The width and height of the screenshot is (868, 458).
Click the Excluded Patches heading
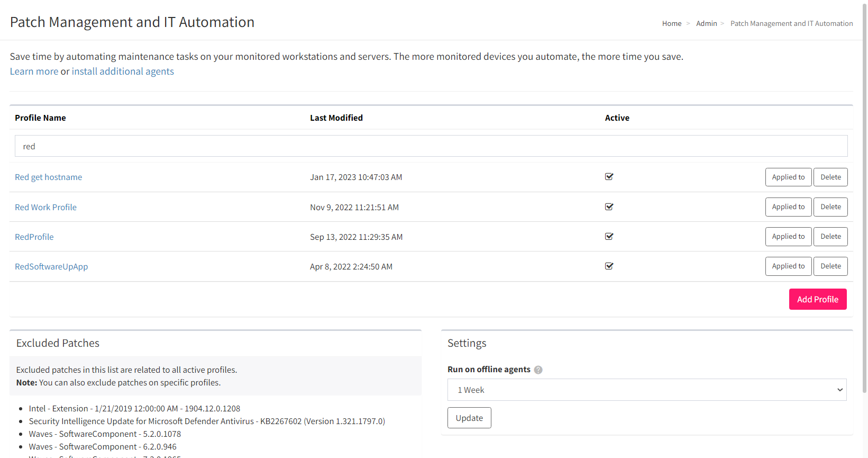(58, 343)
